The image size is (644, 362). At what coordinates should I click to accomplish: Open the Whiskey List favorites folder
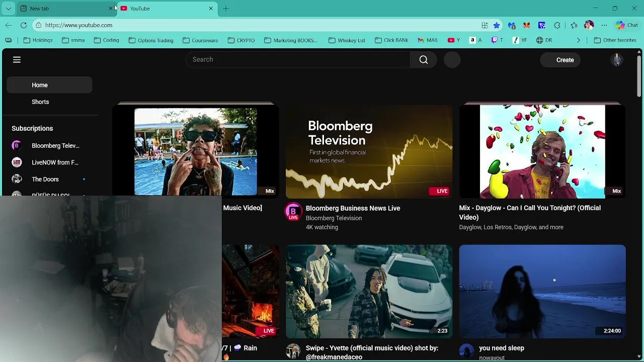coord(347,40)
